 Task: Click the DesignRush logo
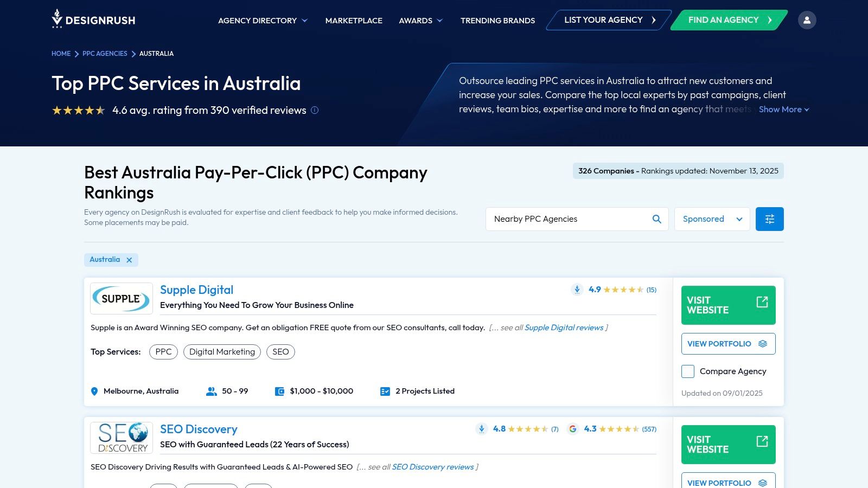(x=93, y=20)
